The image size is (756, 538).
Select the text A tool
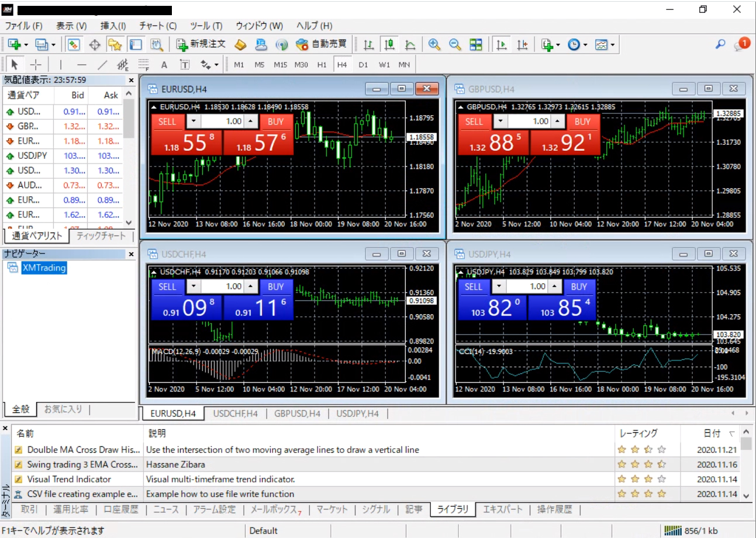click(x=164, y=64)
